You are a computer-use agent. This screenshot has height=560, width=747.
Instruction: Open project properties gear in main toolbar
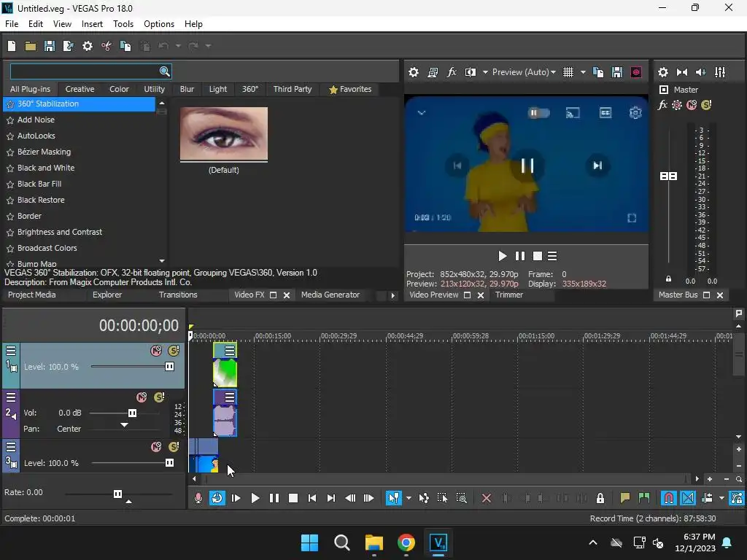88,46
